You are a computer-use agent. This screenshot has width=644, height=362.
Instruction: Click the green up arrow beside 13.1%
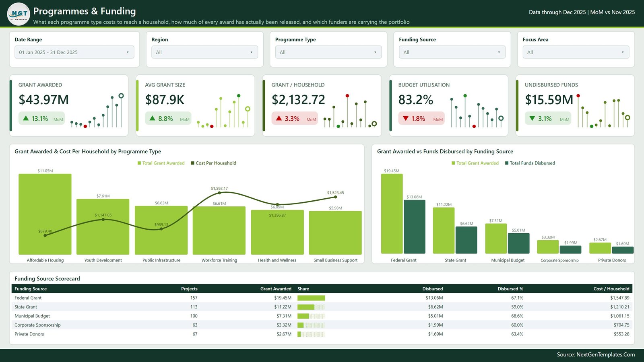(x=26, y=118)
